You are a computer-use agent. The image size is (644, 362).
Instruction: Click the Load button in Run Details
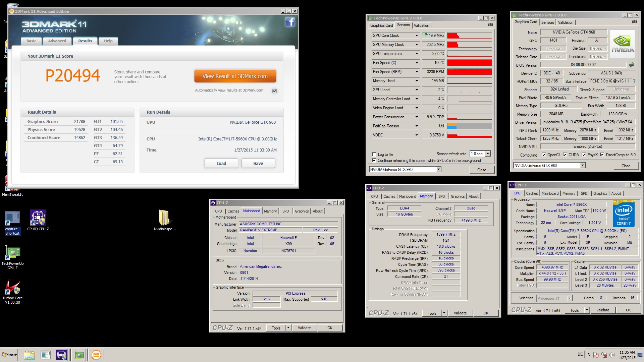tap(221, 163)
